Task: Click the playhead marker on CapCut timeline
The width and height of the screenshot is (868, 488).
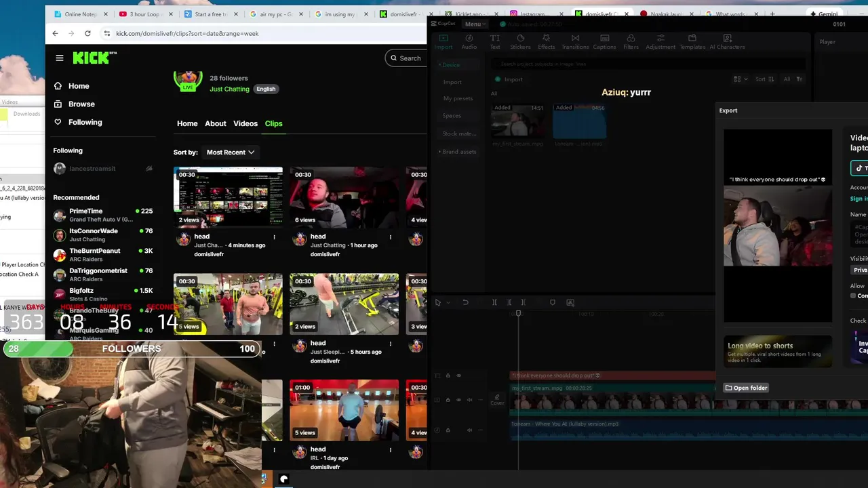Action: click(x=518, y=313)
